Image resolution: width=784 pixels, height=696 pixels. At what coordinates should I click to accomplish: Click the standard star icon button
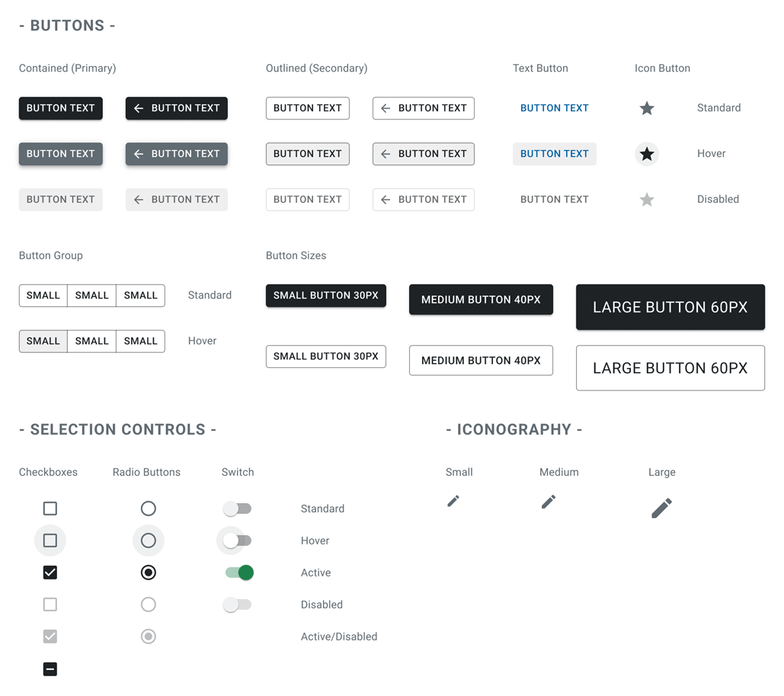pyautogui.click(x=646, y=108)
